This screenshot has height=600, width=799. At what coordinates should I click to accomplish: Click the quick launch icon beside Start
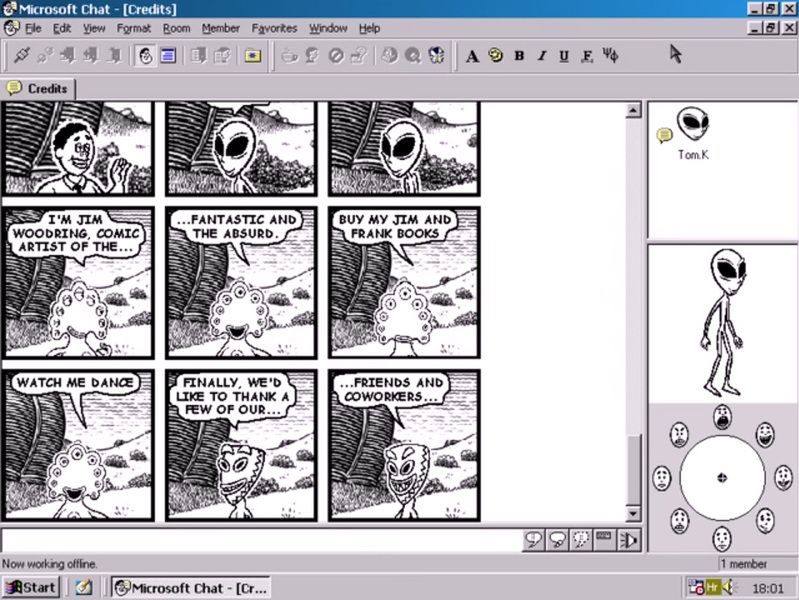[84, 588]
